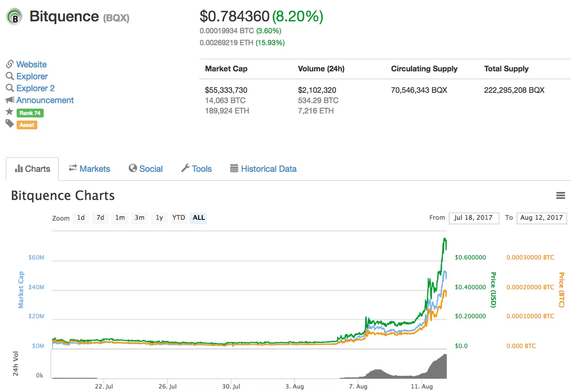This screenshot has height=392, width=571.
Task: Click the link icon beside Website
Action: point(10,64)
